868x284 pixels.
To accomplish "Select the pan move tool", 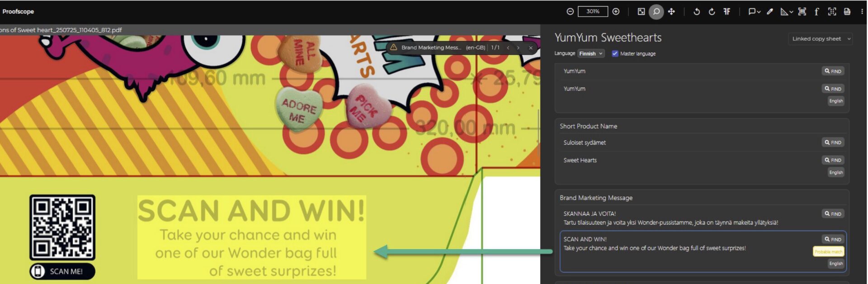I will [671, 12].
